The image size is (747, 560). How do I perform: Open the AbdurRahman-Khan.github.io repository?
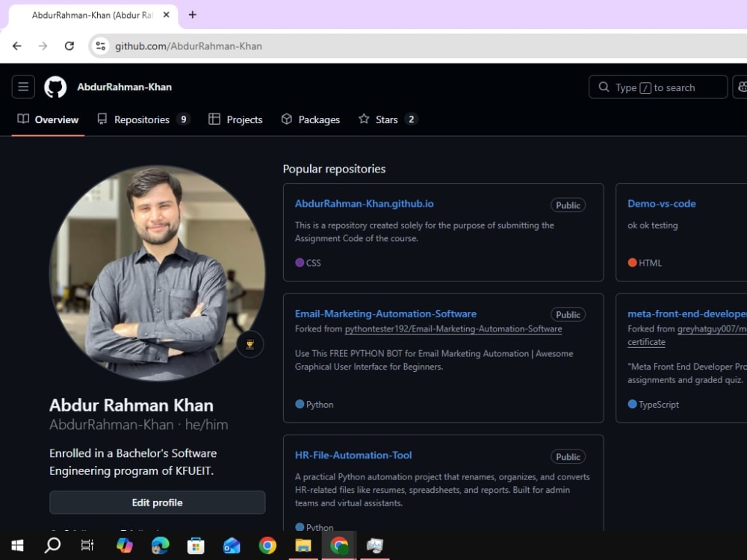(364, 204)
